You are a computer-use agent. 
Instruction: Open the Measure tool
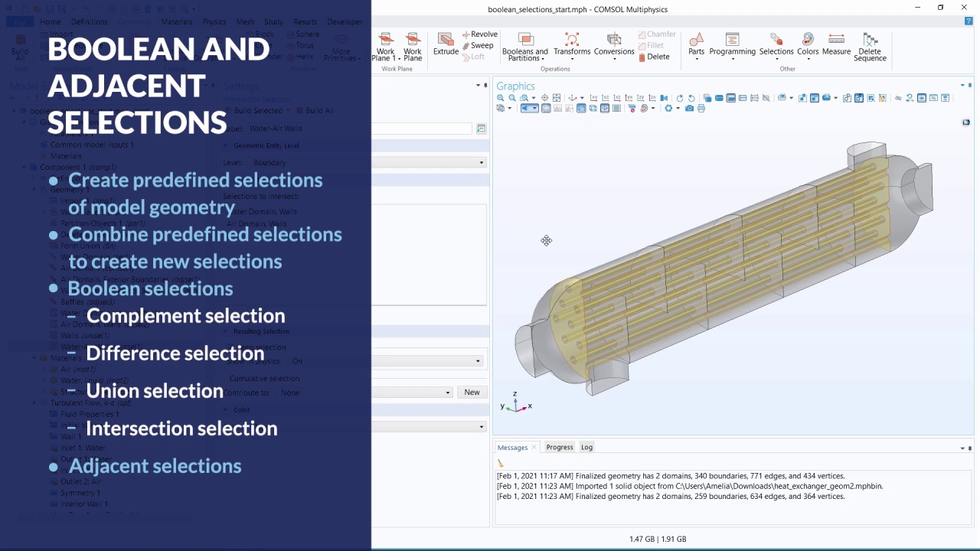[x=836, y=44]
